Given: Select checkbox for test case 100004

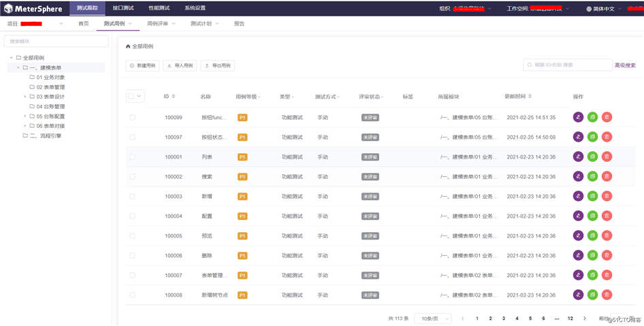Looking at the screenshot, I should coord(132,216).
